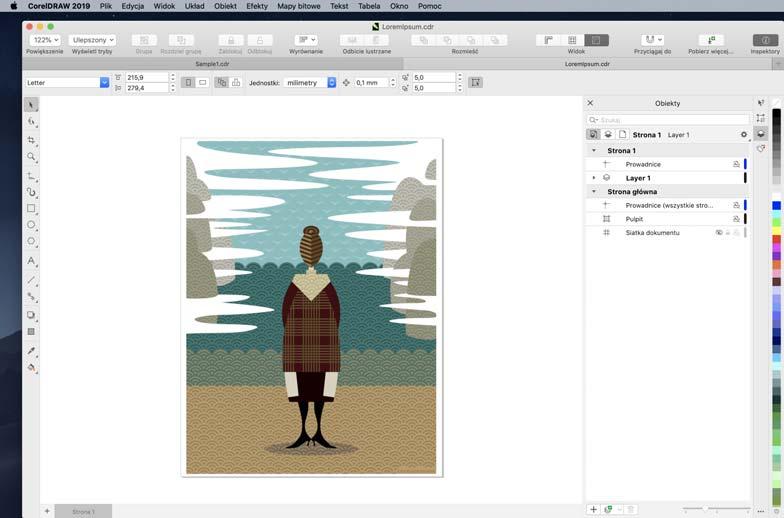The height and width of the screenshot is (518, 784).
Task: Add a new page with plus button
Action: click(x=47, y=511)
